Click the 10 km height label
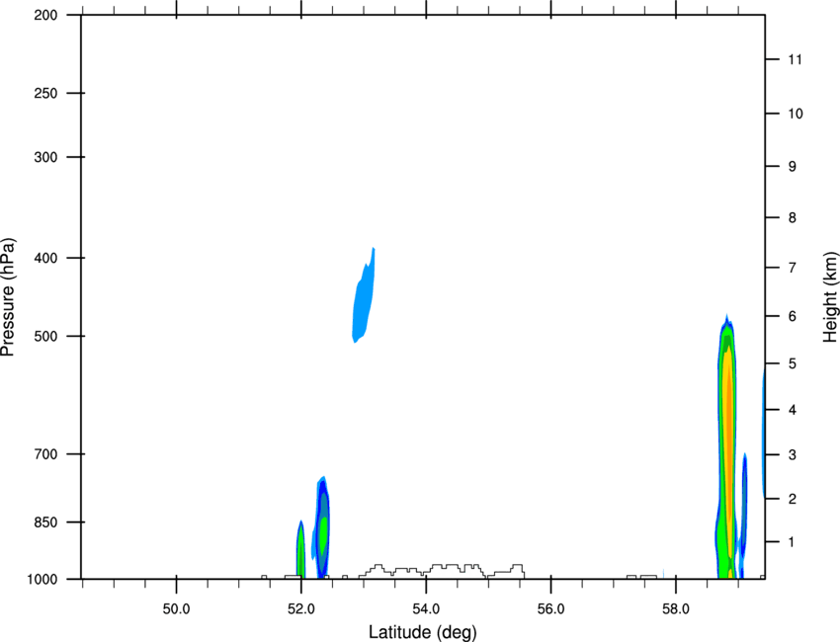Screen dimensions: 840x642 click(x=795, y=114)
